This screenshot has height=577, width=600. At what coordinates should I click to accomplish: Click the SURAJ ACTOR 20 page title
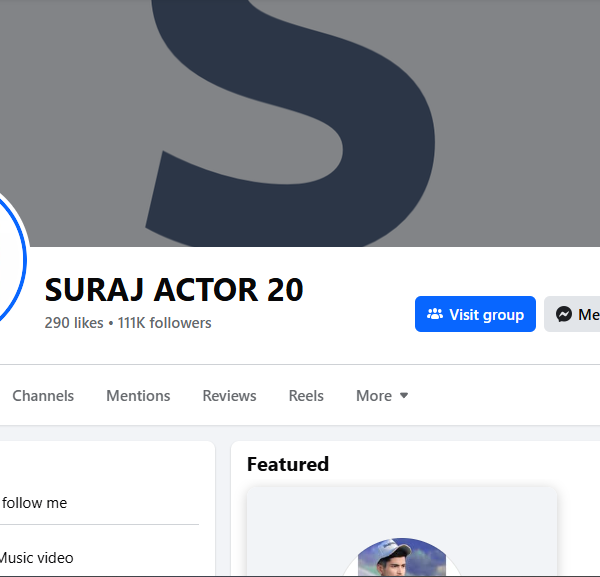point(174,290)
